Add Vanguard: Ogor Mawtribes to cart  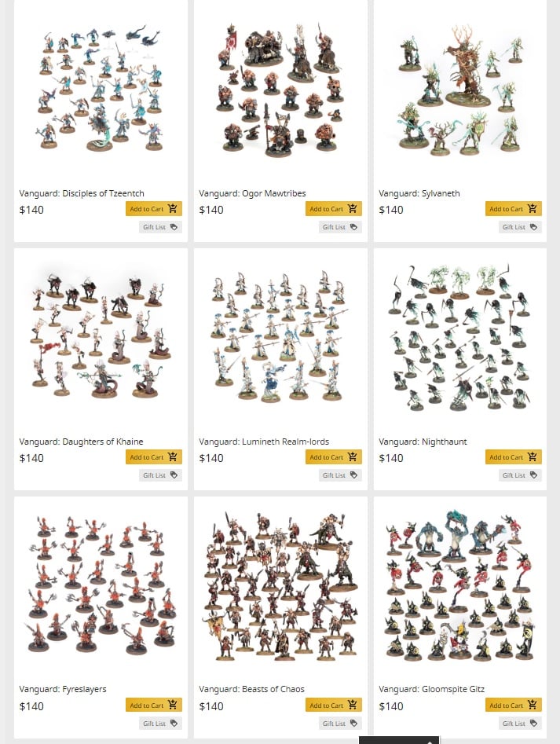[333, 209]
